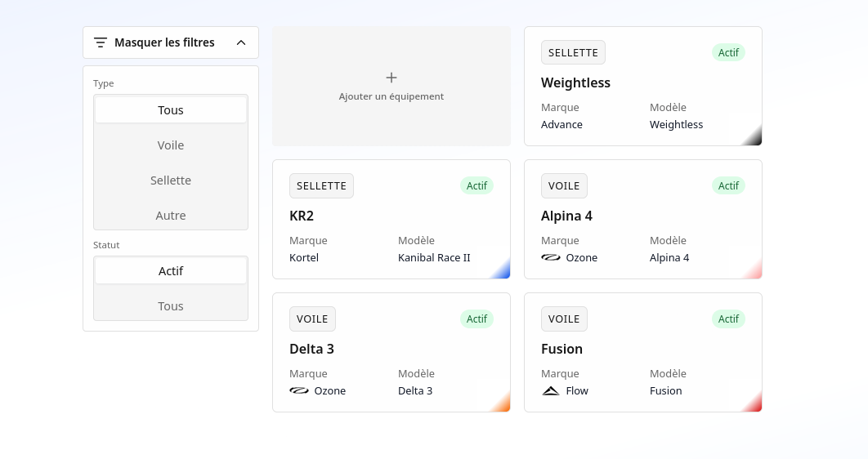Click the Masquer les filtres label
This screenshot has width=868, height=459.
(x=164, y=42)
